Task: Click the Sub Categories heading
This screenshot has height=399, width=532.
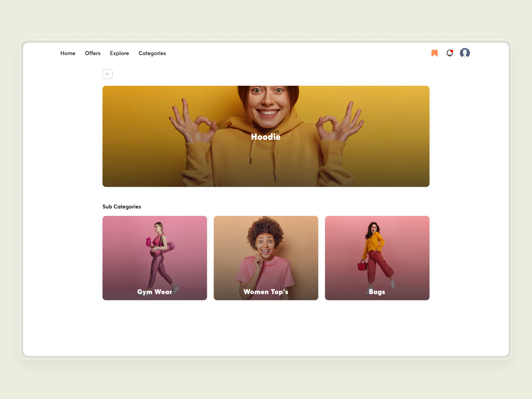Action: click(x=122, y=206)
